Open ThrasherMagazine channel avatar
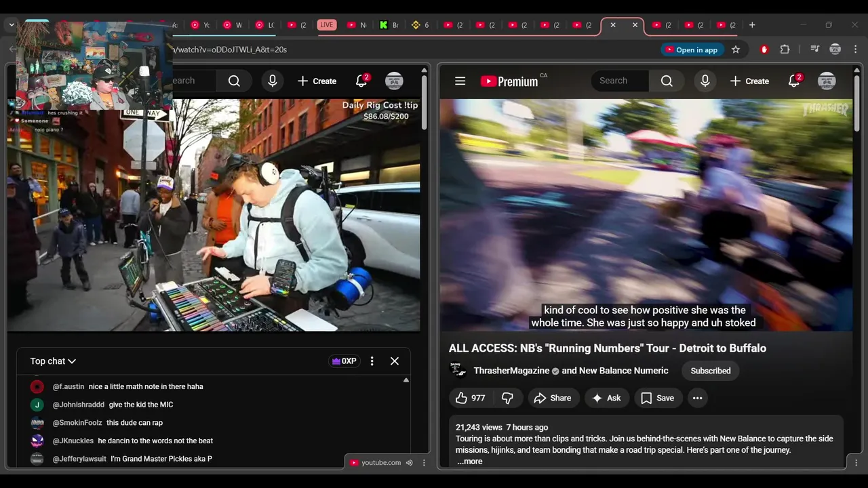The image size is (868, 488). click(x=458, y=370)
